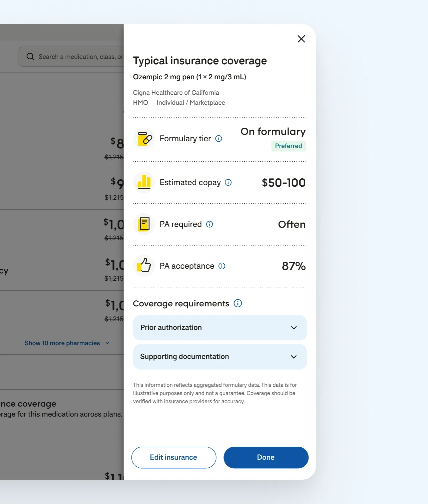428x504 pixels.
Task: Click the Coverage requirements heading
Action: [181, 304]
